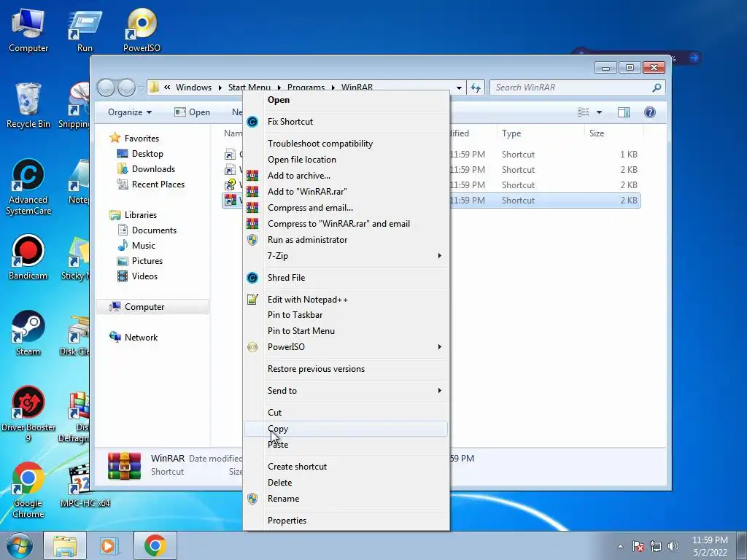Choose Add to archive...

[x=347, y=176]
